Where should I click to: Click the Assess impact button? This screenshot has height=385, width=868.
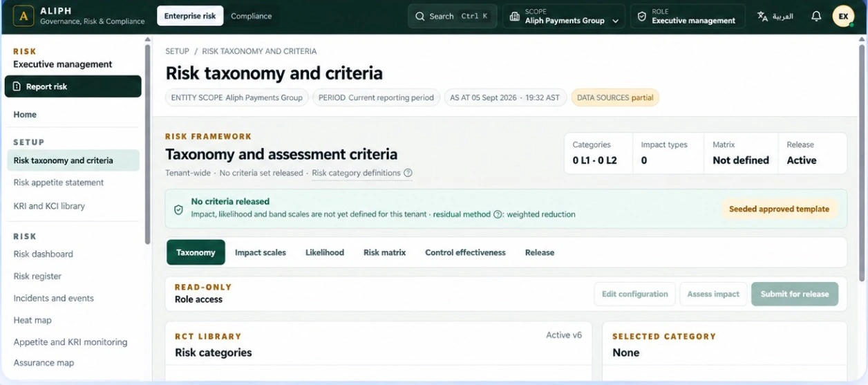click(x=713, y=294)
